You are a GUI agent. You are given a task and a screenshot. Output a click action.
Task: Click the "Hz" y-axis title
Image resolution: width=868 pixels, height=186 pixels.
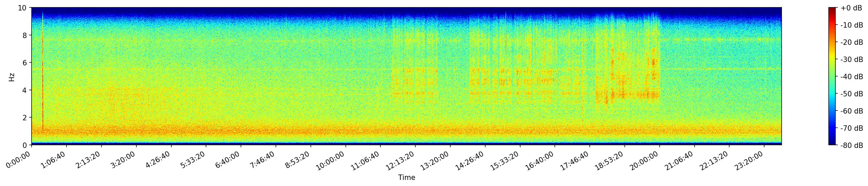point(12,76)
